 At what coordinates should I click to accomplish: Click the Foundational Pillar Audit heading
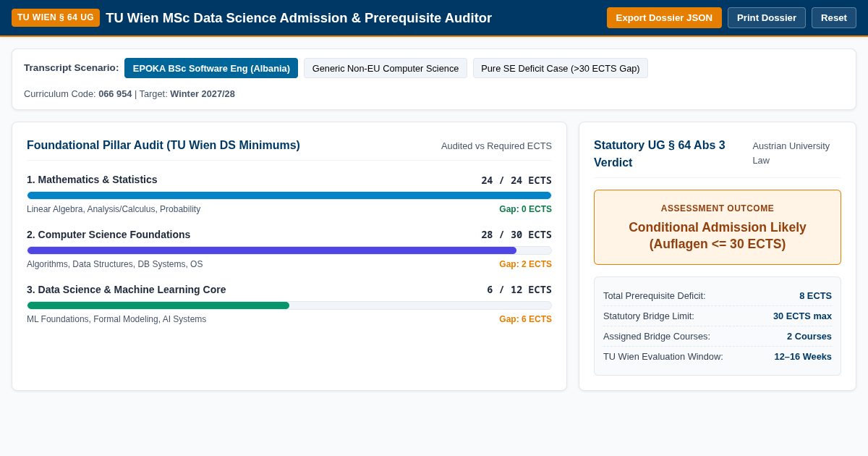(163, 145)
